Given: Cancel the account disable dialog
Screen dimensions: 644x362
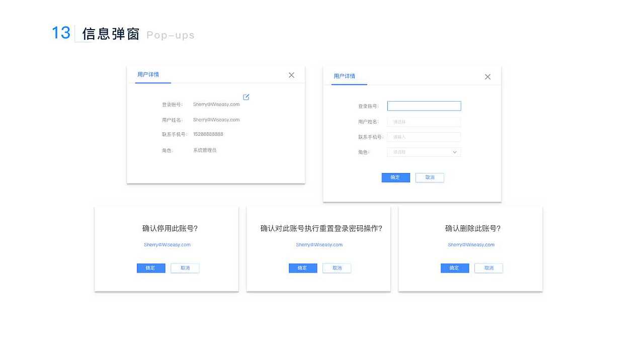Looking at the screenshot, I should 185,268.
